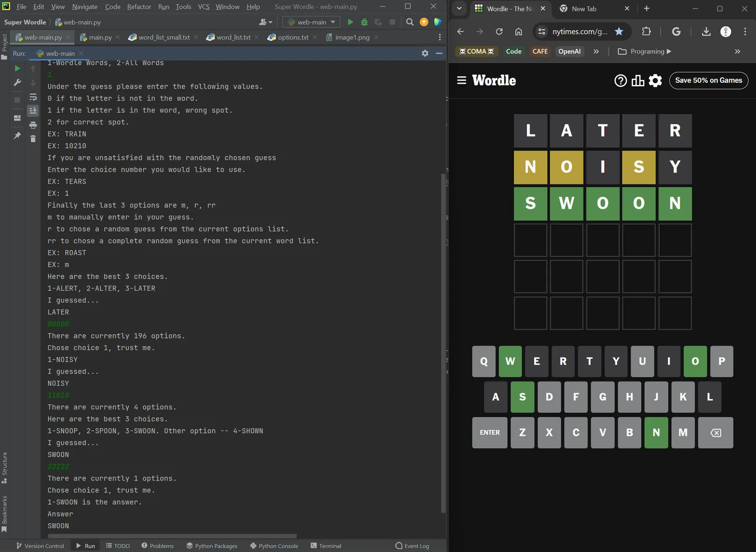The height and width of the screenshot is (552, 756).
Task: Open the CAFE bookmark
Action: pyautogui.click(x=540, y=51)
